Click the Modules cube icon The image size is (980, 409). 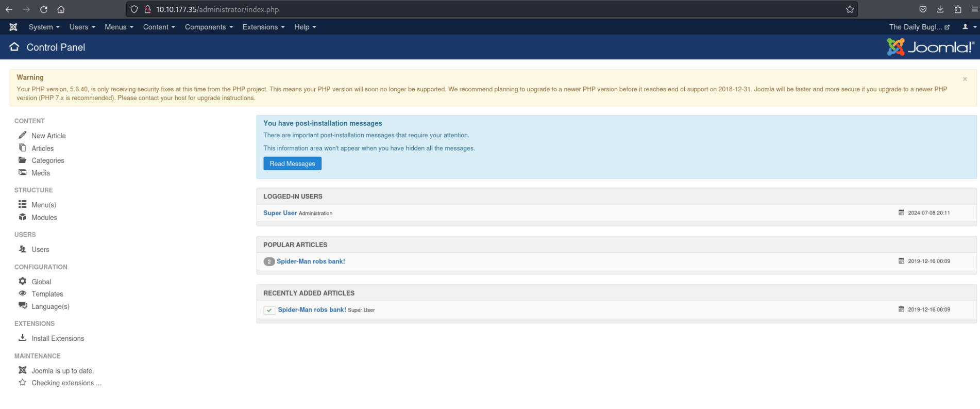click(x=23, y=217)
